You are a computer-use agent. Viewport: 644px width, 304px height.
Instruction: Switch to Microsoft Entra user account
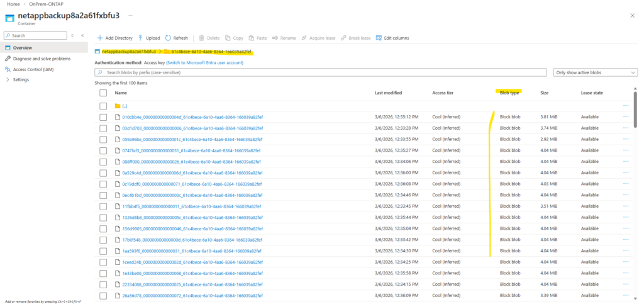pos(204,63)
